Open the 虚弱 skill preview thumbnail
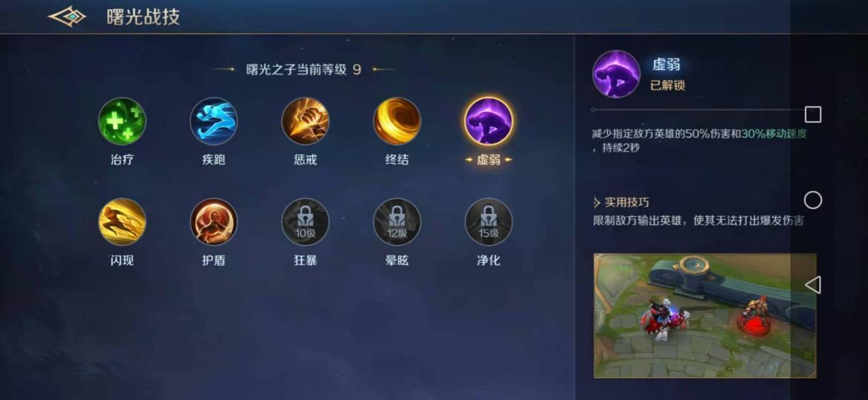This screenshot has height=400, width=868. (705, 316)
